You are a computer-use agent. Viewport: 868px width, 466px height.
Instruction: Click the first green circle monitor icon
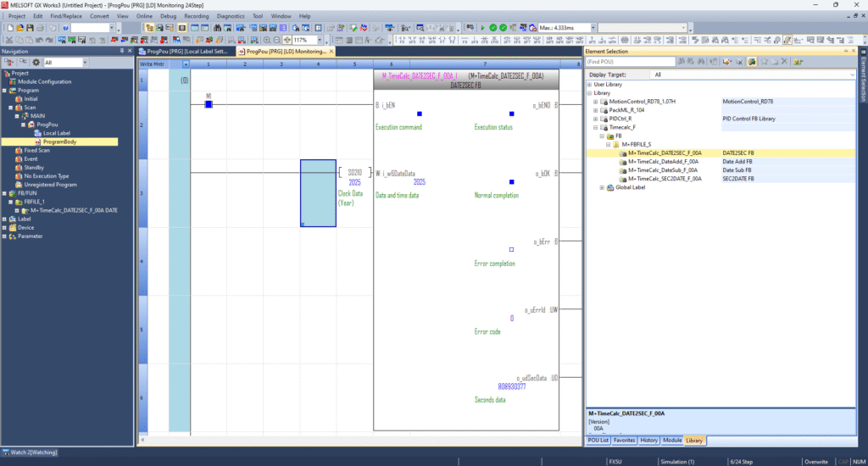(x=492, y=28)
